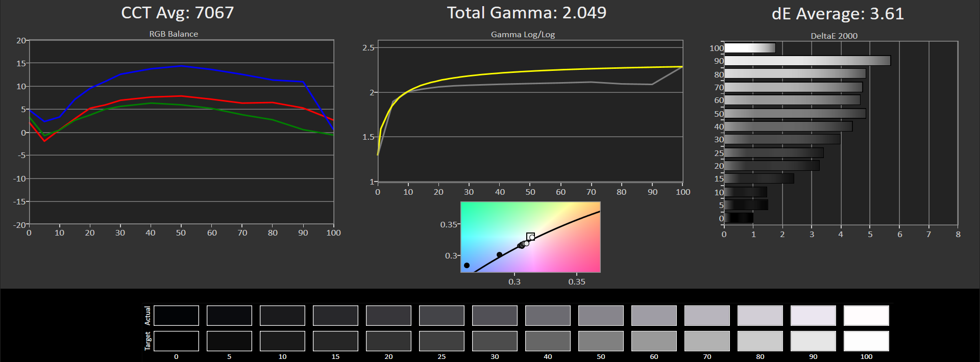Click the "-20" label on RGB Balance axis
The height and width of the screenshot is (362, 980).
click(19, 225)
